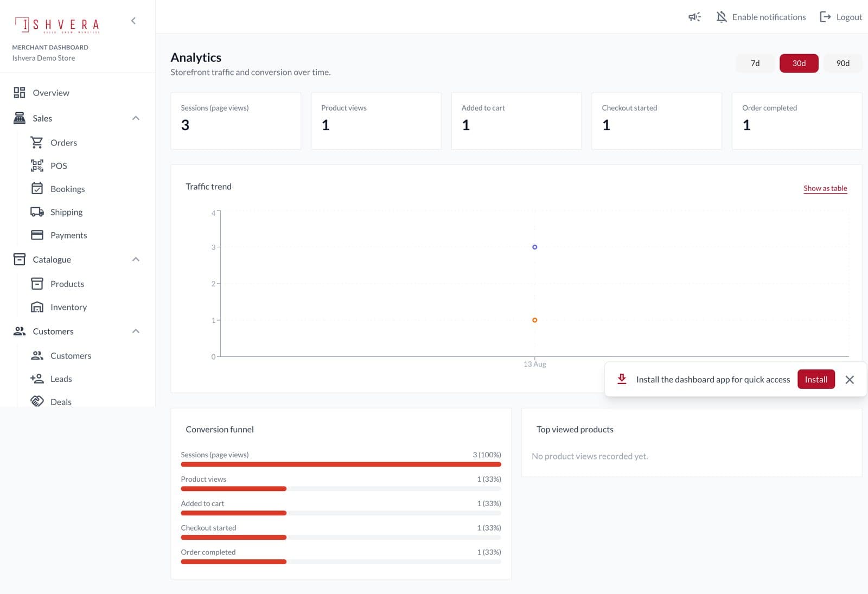Screen dimensions: 868x594
Task: Click the orange data point on chart
Action: (534, 320)
